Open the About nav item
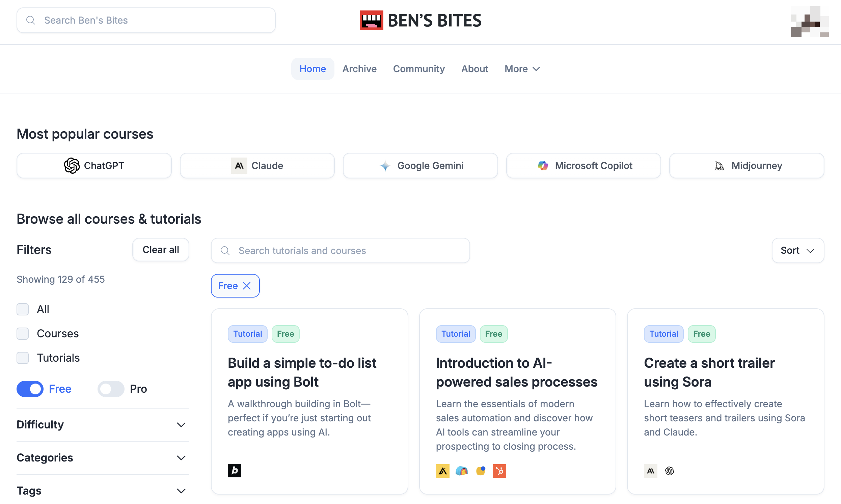Screen dimensions: 841x504 pyautogui.click(x=474, y=69)
